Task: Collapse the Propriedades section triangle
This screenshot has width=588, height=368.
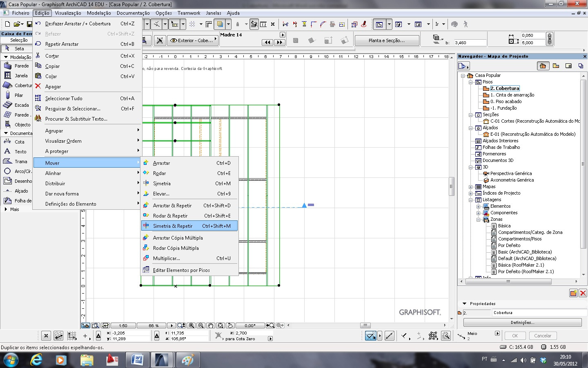Action: (x=464, y=303)
